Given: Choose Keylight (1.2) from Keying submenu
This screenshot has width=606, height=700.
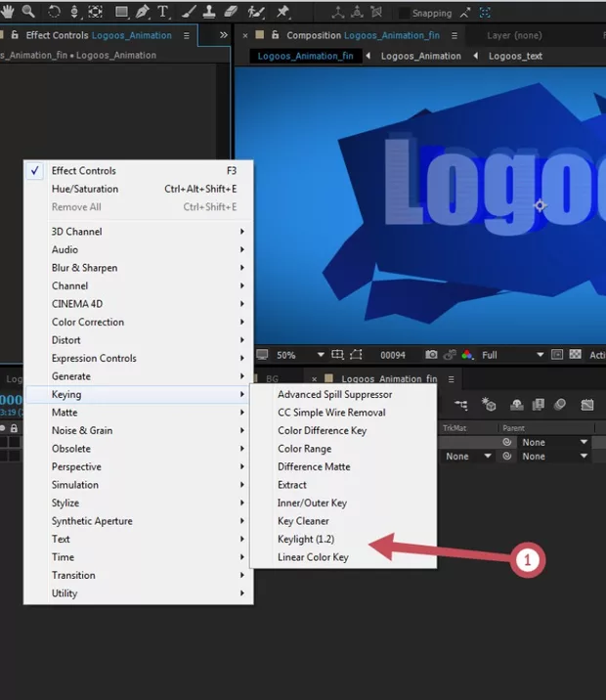Looking at the screenshot, I should pyautogui.click(x=307, y=540).
